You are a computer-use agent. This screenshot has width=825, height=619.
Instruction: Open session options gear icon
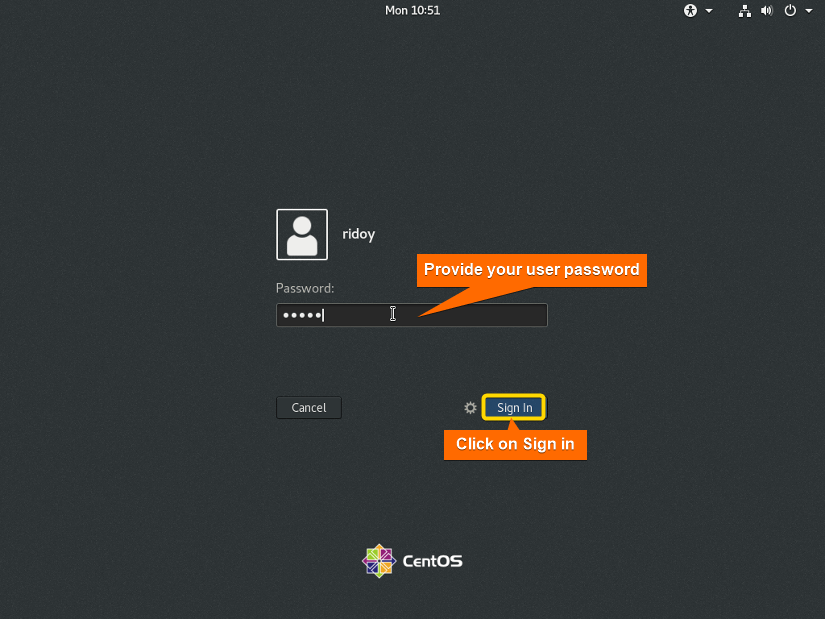[470, 407]
